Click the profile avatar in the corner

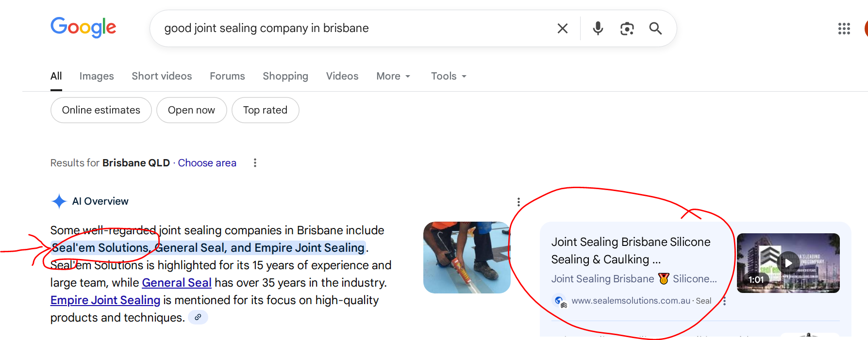click(x=866, y=28)
